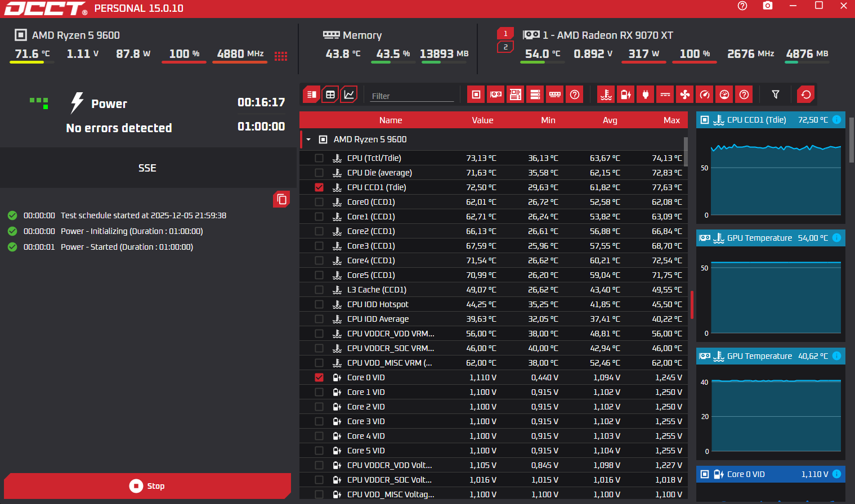This screenshot has width=855, height=504.
Task: Sort by the Min column header
Action: [548, 120]
